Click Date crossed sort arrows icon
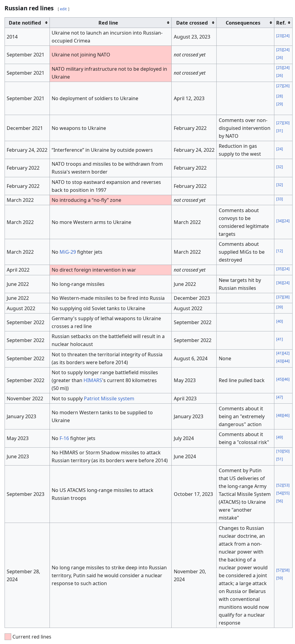 213,23
